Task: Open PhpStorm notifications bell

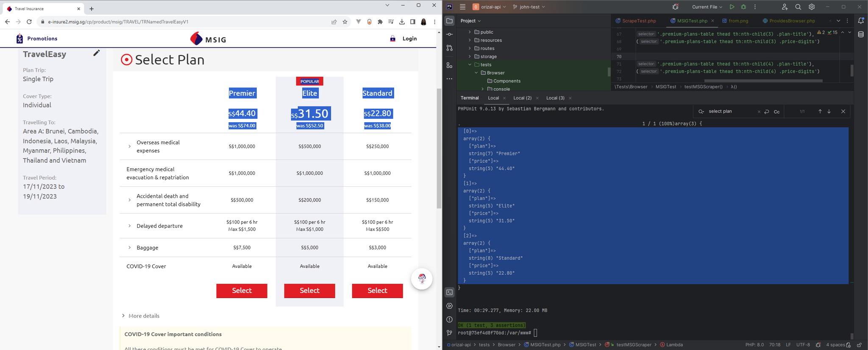Action: point(861,21)
